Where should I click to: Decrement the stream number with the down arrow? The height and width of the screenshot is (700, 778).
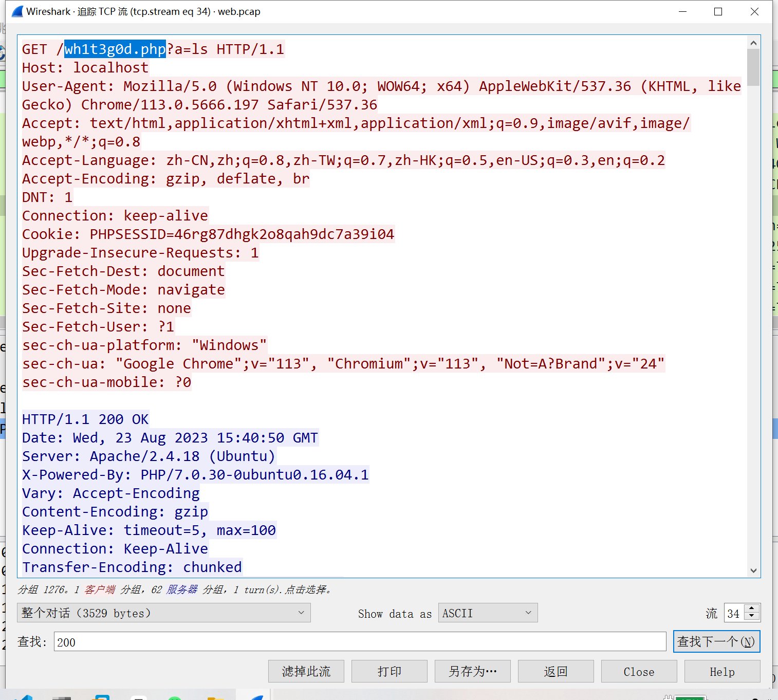point(752,617)
